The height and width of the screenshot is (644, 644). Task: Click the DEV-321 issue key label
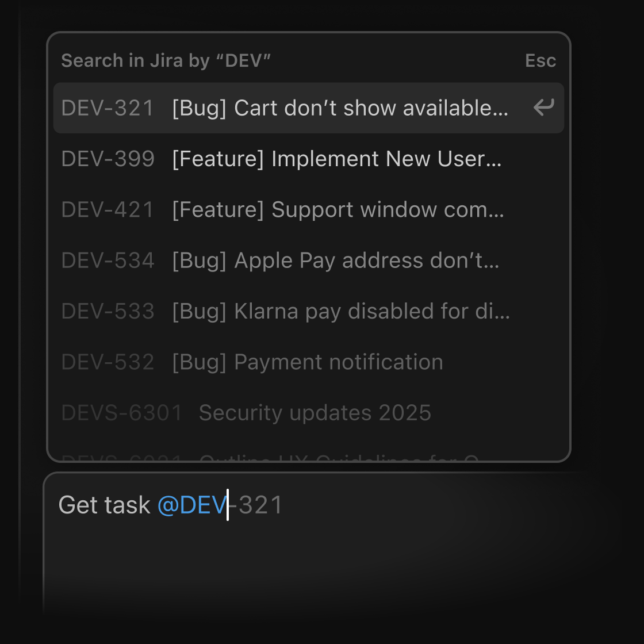pos(108,108)
